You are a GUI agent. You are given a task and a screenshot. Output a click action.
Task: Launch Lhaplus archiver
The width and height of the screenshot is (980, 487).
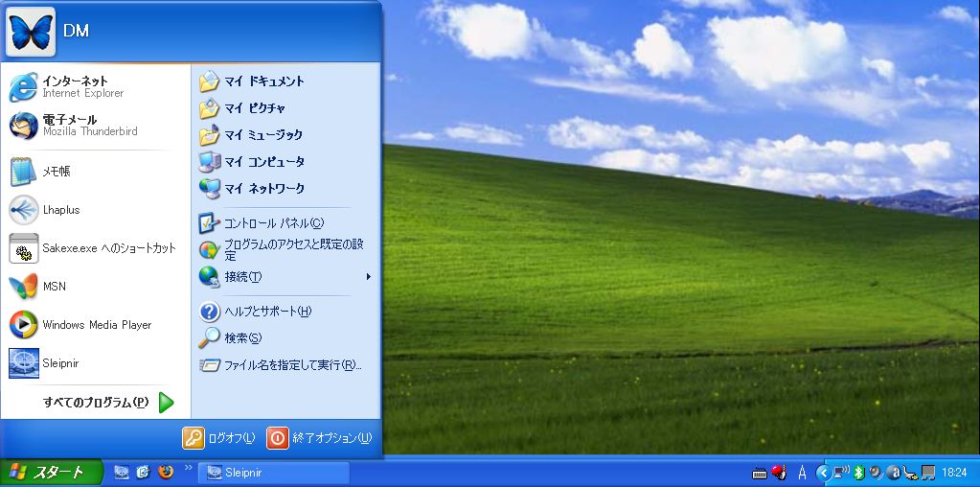pos(95,210)
